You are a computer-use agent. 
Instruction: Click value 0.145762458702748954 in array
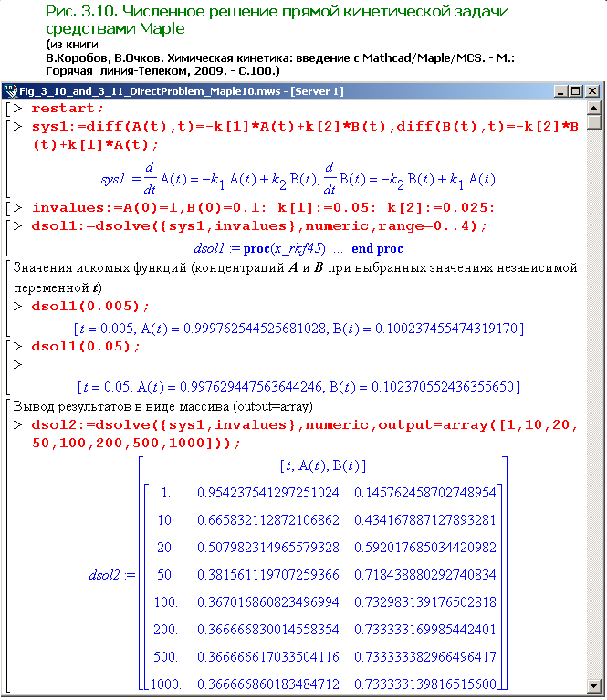tap(424, 493)
